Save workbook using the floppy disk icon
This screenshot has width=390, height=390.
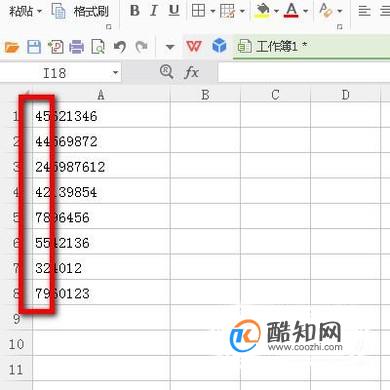(x=34, y=47)
